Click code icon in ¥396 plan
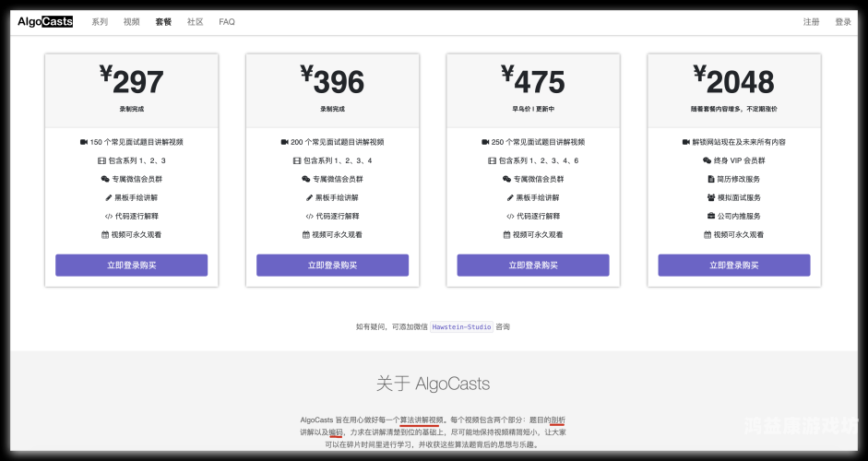868x461 pixels. [309, 217]
